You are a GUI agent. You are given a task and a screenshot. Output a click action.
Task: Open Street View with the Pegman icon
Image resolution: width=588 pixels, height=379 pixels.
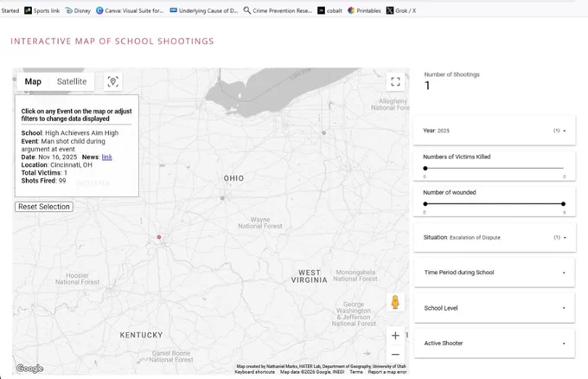(x=395, y=302)
